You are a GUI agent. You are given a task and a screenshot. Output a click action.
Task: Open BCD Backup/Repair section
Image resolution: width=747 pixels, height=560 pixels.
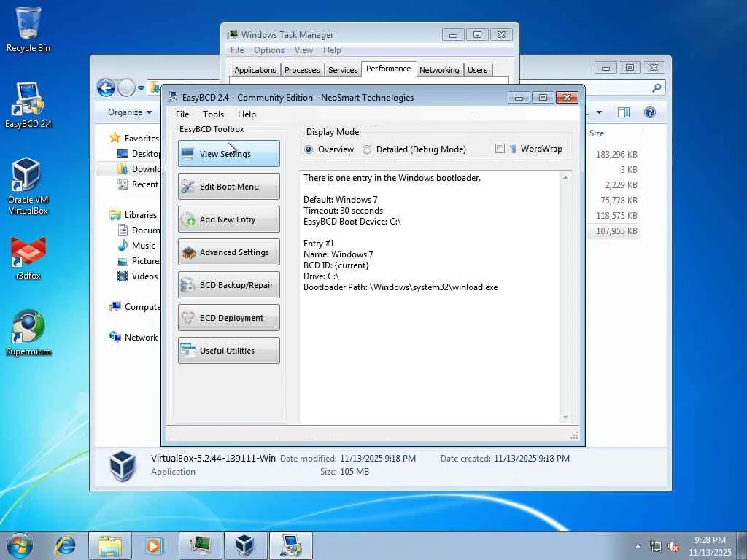(228, 285)
